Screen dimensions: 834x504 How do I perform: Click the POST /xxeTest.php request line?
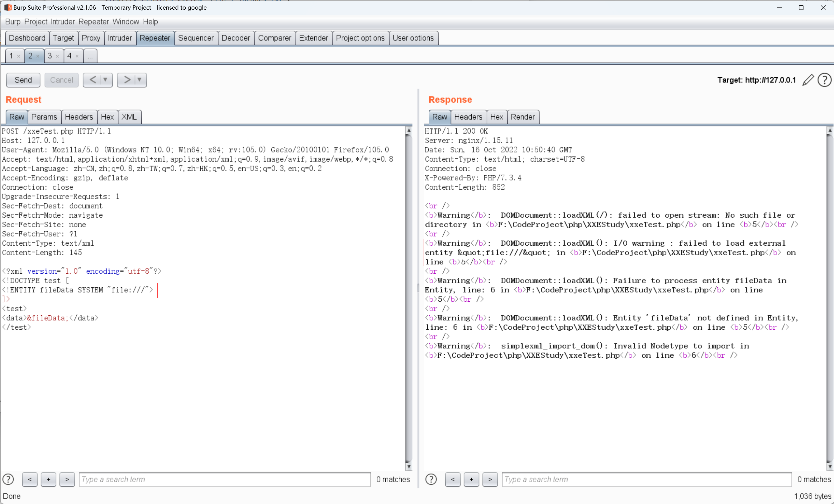click(56, 131)
